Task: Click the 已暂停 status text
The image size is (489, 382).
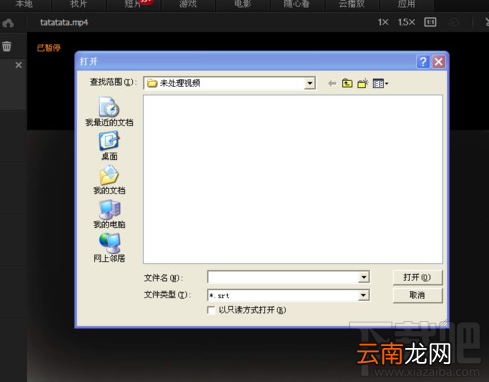Action: pyautogui.click(x=49, y=48)
